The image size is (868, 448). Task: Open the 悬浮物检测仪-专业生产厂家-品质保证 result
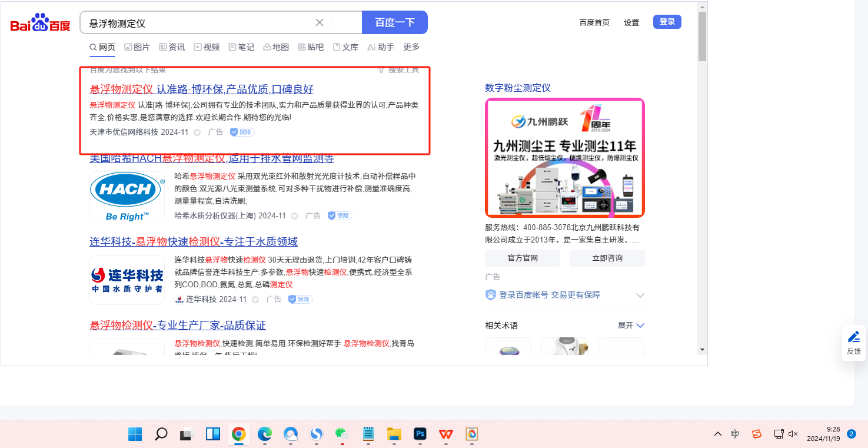point(178,326)
